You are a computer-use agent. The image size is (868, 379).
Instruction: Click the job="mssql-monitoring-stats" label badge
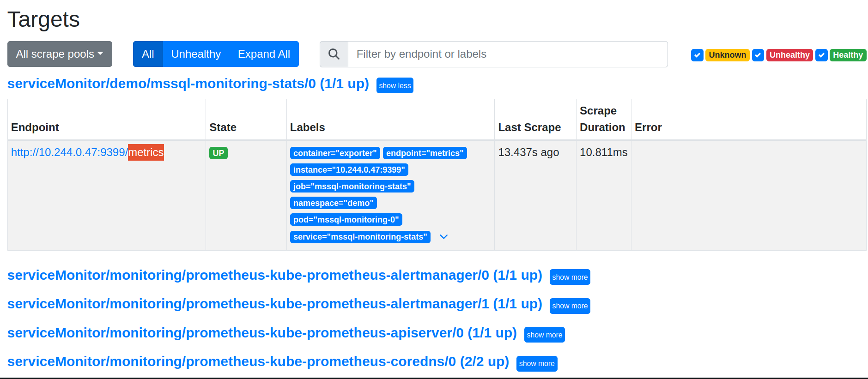(352, 186)
